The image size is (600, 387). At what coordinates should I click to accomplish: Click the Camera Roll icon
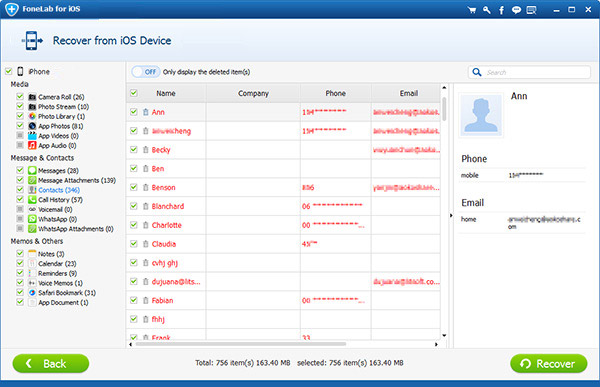point(32,97)
